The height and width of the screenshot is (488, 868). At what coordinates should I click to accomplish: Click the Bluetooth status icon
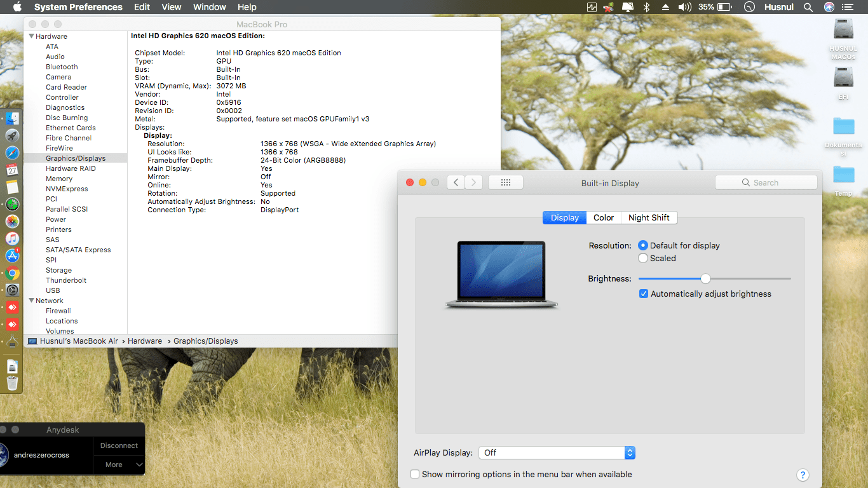click(647, 7)
